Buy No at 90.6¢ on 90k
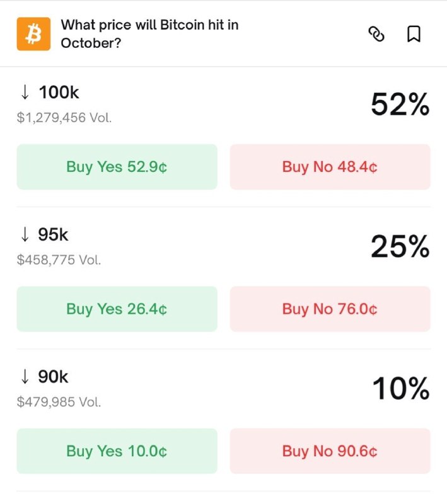The width and height of the screenshot is (447, 504). click(330, 450)
